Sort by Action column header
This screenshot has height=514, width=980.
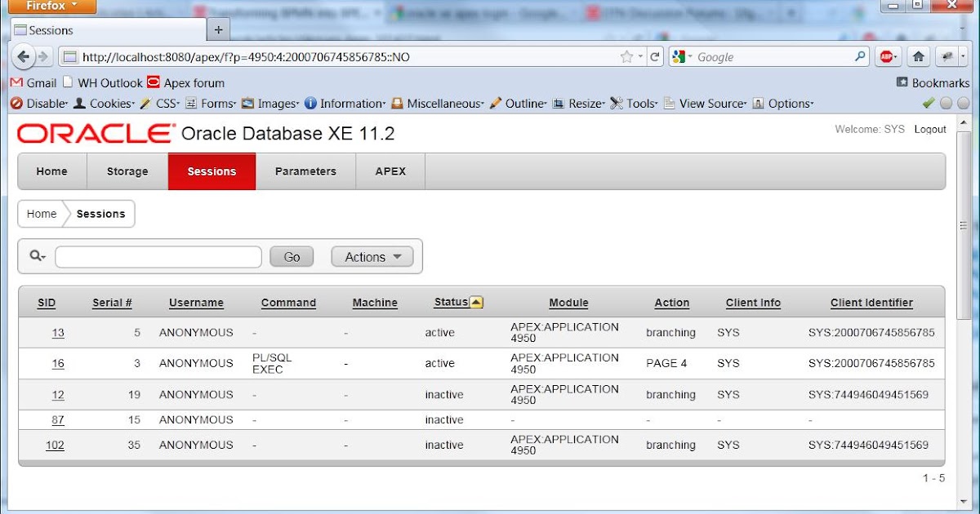(672, 303)
